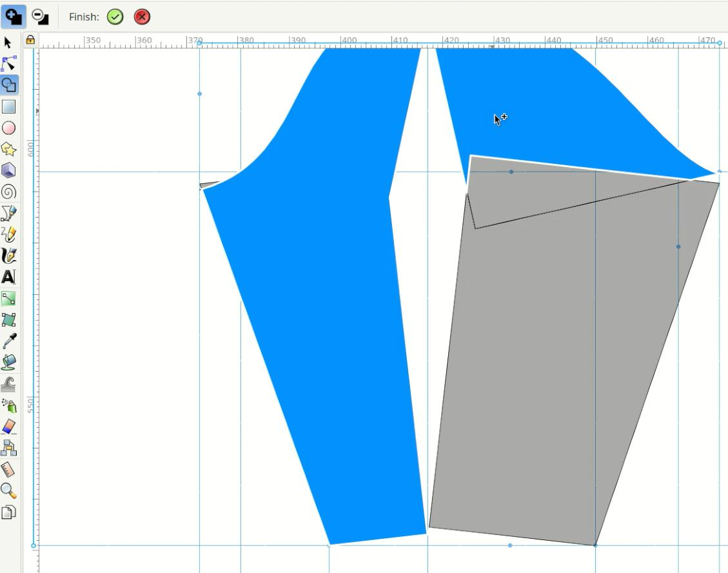The height and width of the screenshot is (573, 728).
Task: Select the Text tool
Action: 9,277
